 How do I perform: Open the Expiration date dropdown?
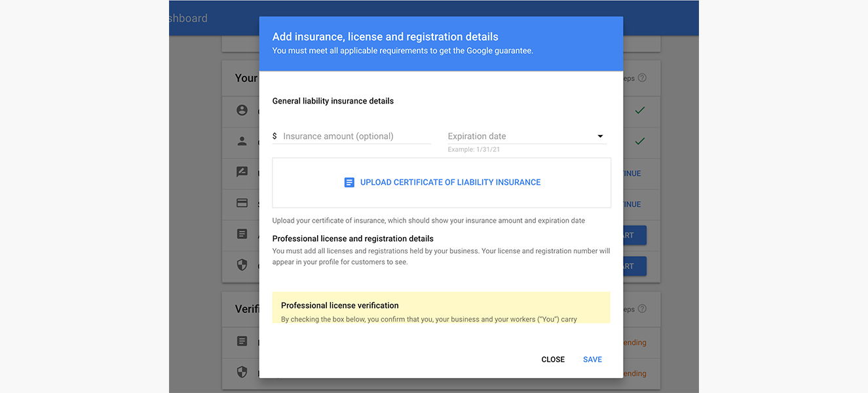click(599, 136)
